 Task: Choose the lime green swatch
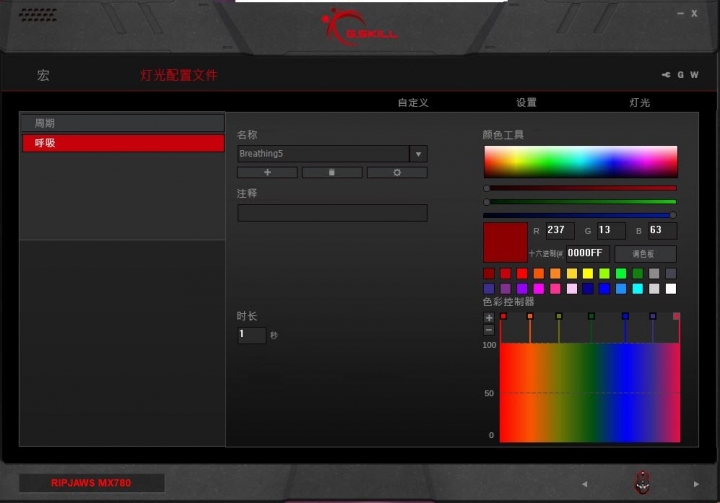[x=604, y=274]
